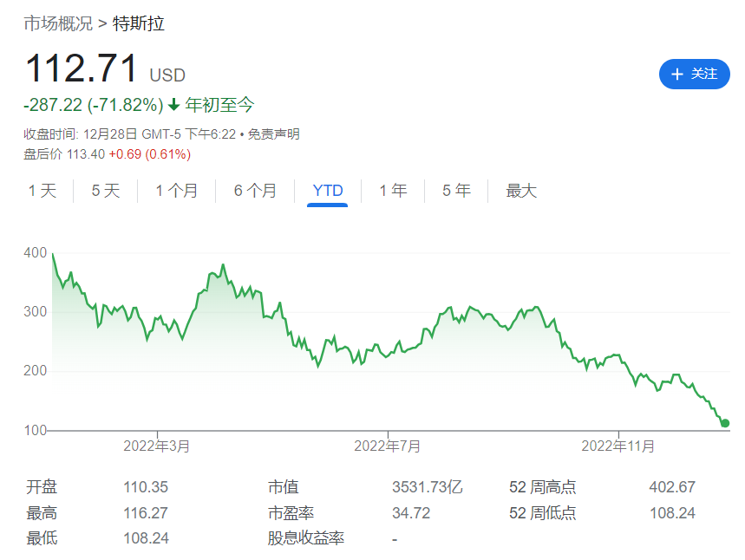Click the 52 周高点 value 402.67
The height and width of the screenshot is (560, 745).
click(672, 487)
